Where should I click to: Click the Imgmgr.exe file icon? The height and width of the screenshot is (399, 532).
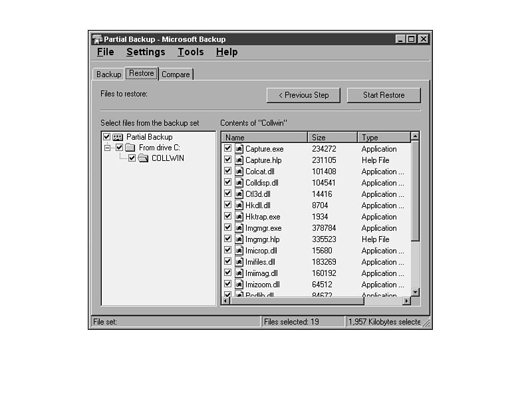(x=239, y=228)
